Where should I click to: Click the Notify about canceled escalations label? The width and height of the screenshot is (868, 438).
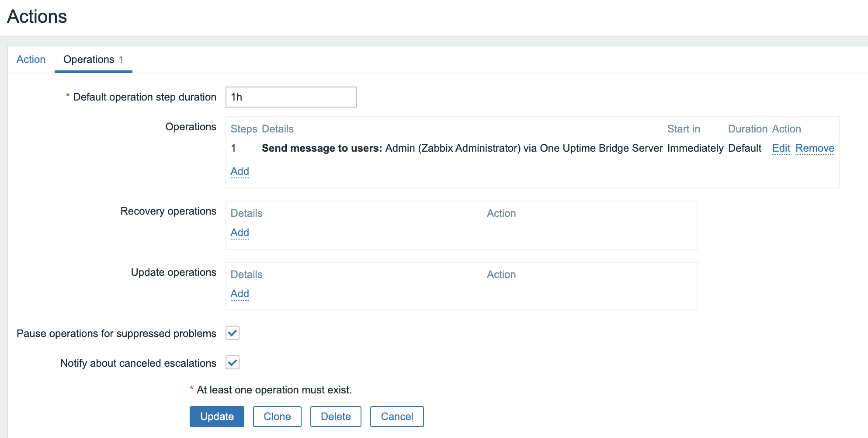(138, 363)
